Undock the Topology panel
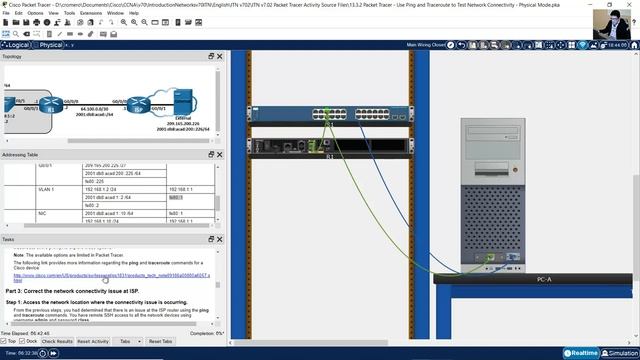Image resolution: width=640 pixels, height=360 pixels. 211,56
